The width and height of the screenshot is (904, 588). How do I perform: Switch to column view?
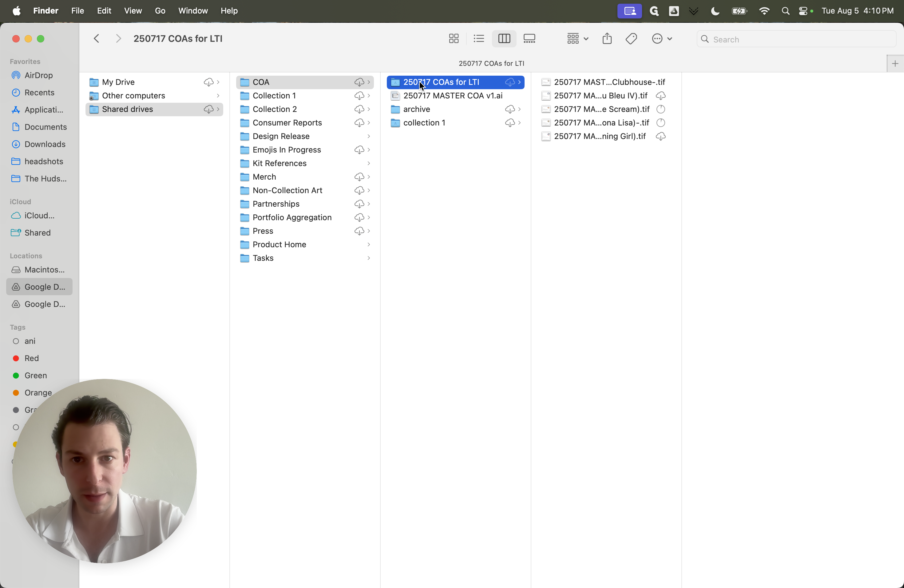pos(504,39)
